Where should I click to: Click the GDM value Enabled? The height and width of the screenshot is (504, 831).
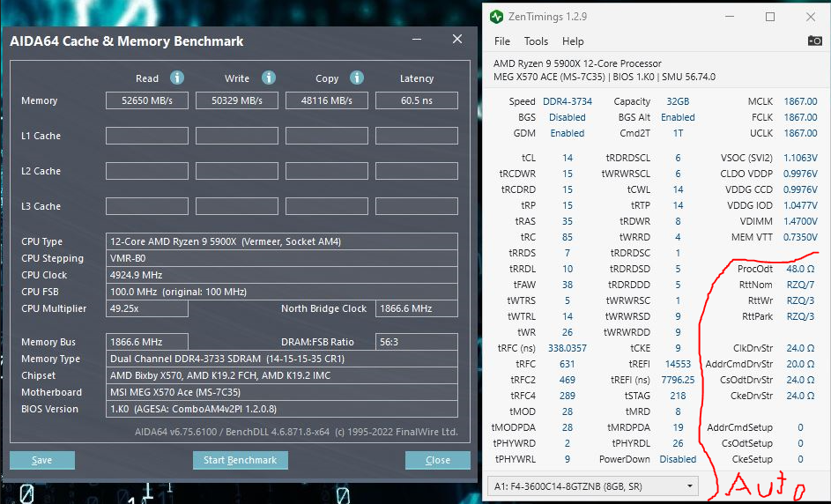click(568, 133)
